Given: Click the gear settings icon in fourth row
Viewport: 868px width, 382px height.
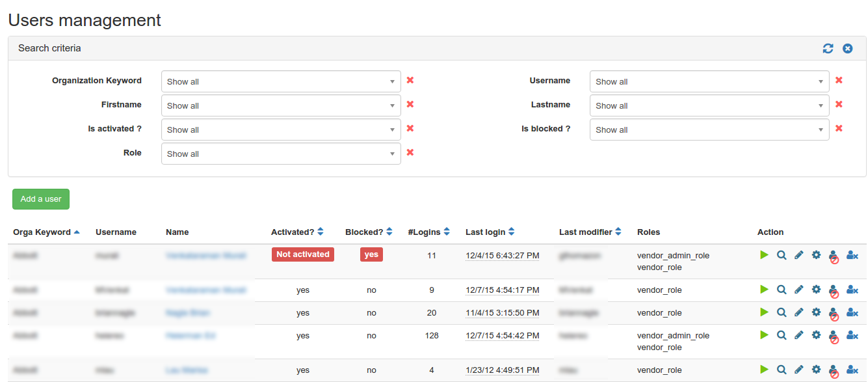Looking at the screenshot, I should tap(816, 335).
